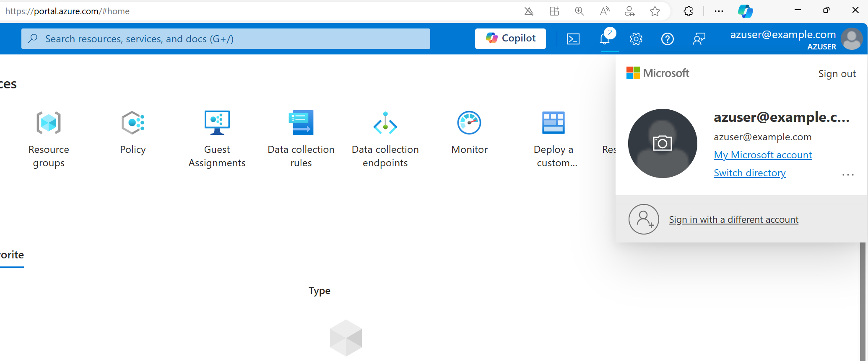Image resolution: width=868 pixels, height=361 pixels.
Task: Open the notifications bell
Action: [x=605, y=39]
